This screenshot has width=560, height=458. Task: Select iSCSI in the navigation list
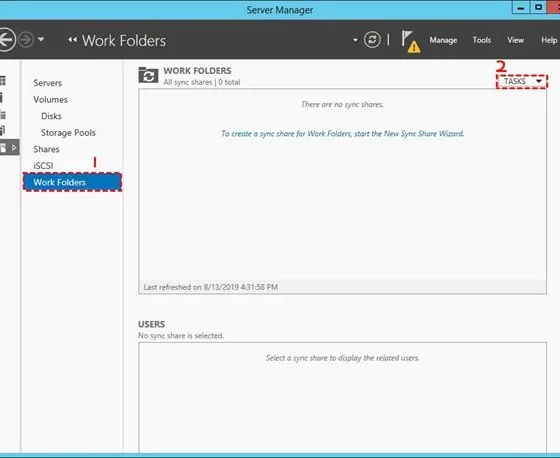[43, 166]
